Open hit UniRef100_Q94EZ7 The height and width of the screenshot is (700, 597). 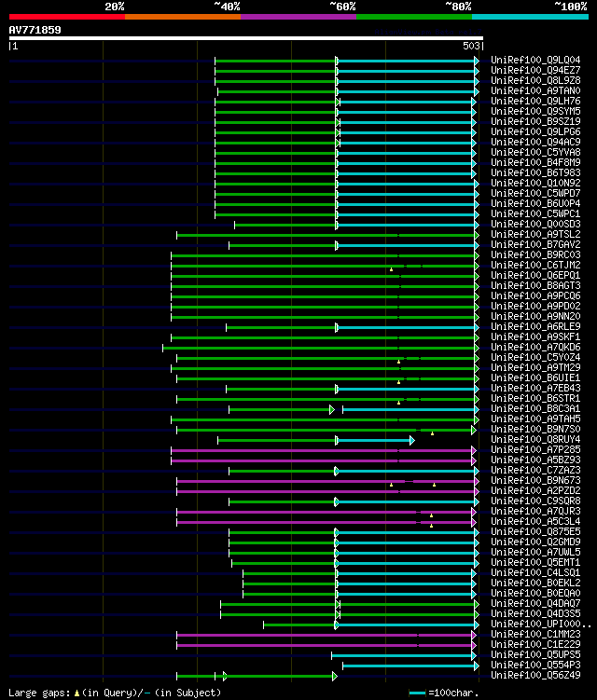[x=535, y=70]
